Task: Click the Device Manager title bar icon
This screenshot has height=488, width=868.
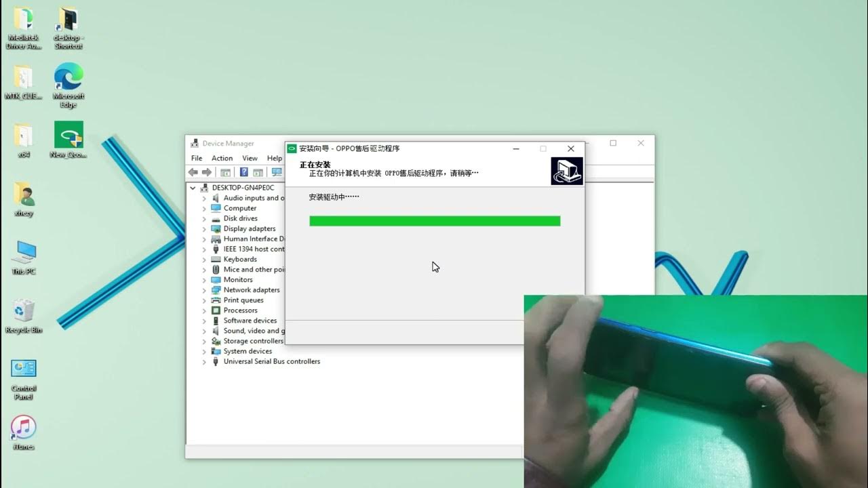Action: tap(195, 144)
